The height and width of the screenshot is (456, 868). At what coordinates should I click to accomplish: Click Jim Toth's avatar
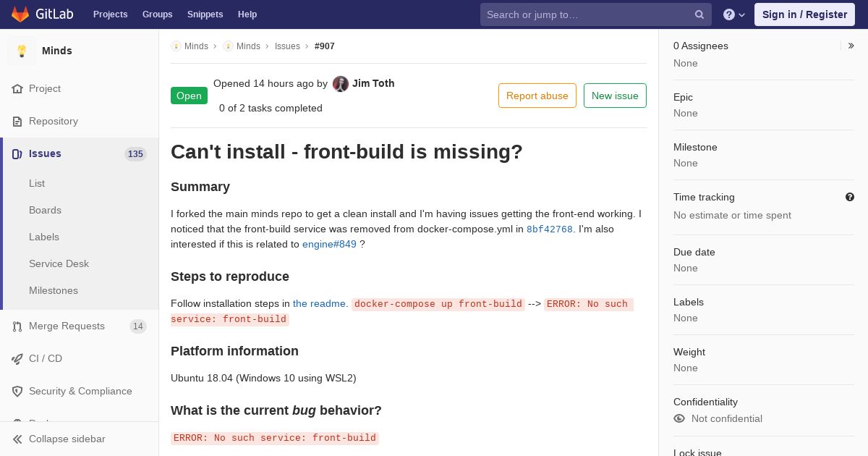341,84
